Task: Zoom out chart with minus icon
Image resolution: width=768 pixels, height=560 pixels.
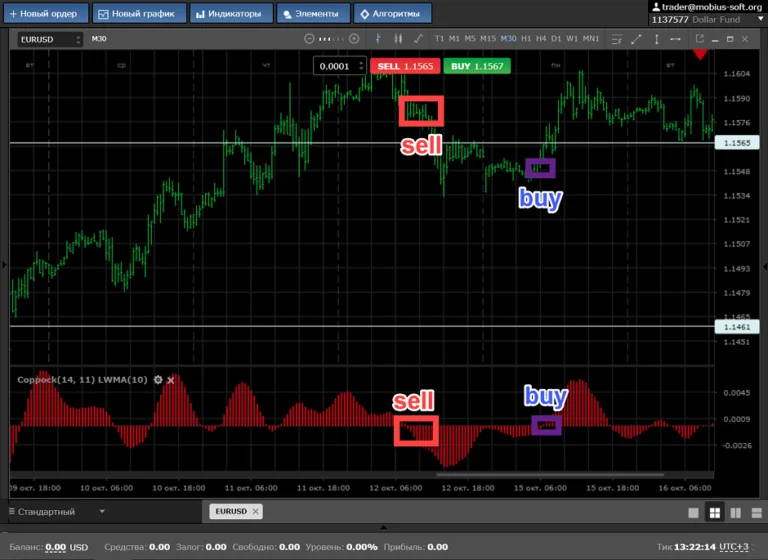Action: 309,39
